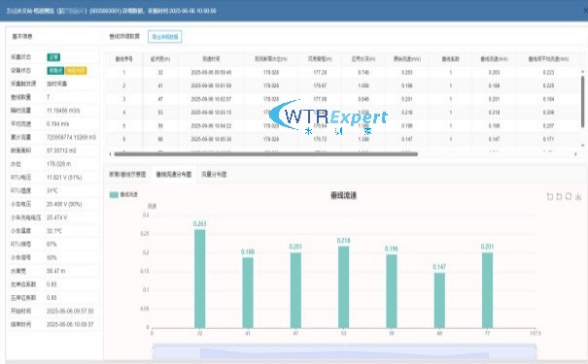Open the section/vertical schematic diagram tab
The image size is (588, 364).
127,174
